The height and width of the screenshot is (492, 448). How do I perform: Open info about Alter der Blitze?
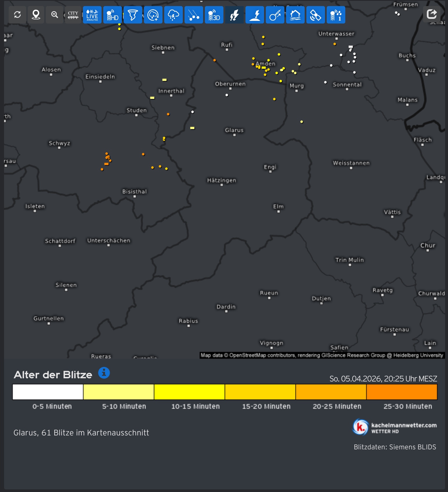(104, 373)
